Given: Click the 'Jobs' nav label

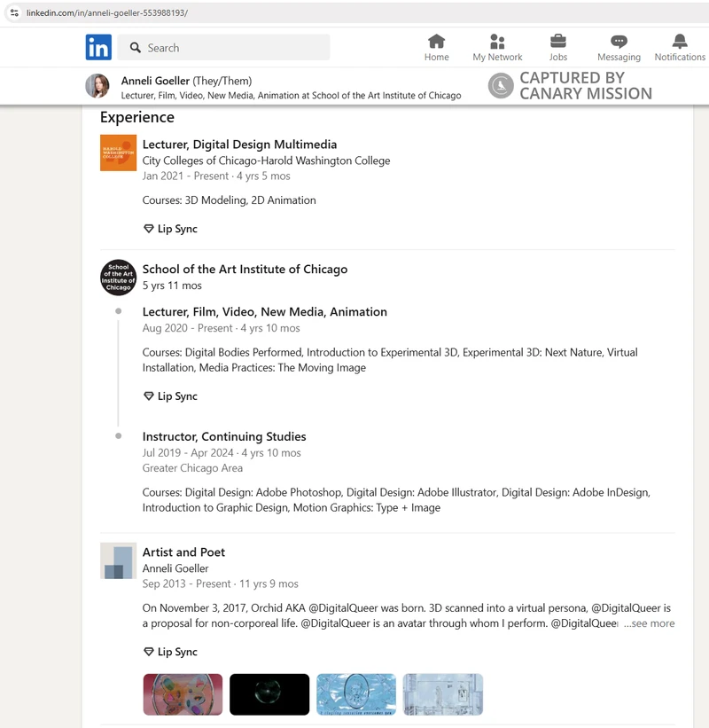Looking at the screenshot, I should click(558, 57).
